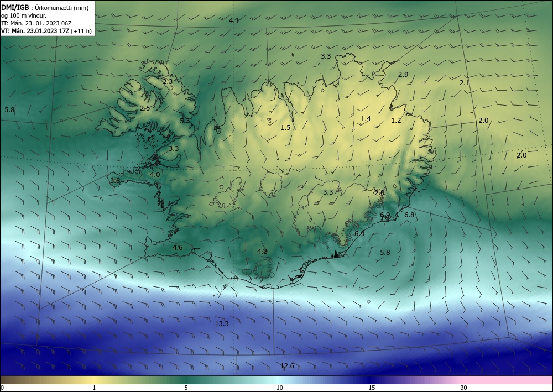Click the 5.3 value label
Screen dimensions: 553x392
point(185,121)
